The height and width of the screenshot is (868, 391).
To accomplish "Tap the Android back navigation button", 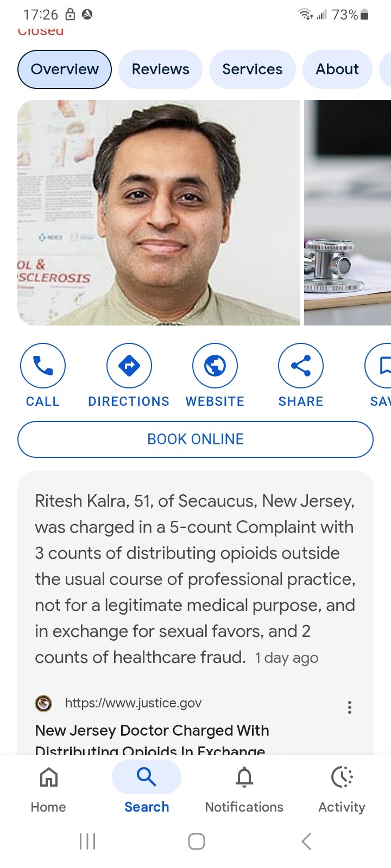I will click(x=306, y=841).
